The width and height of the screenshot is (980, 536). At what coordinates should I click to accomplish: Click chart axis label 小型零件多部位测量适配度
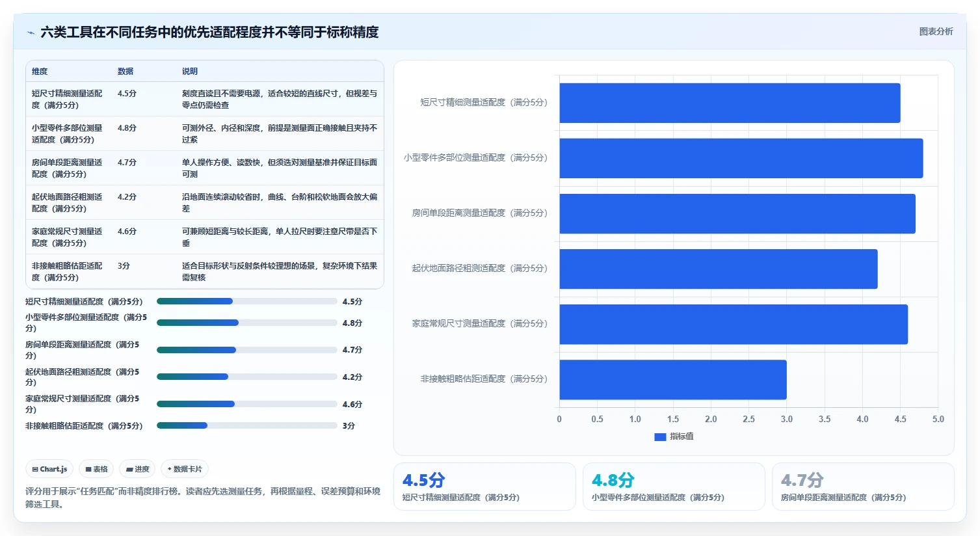tap(476, 158)
